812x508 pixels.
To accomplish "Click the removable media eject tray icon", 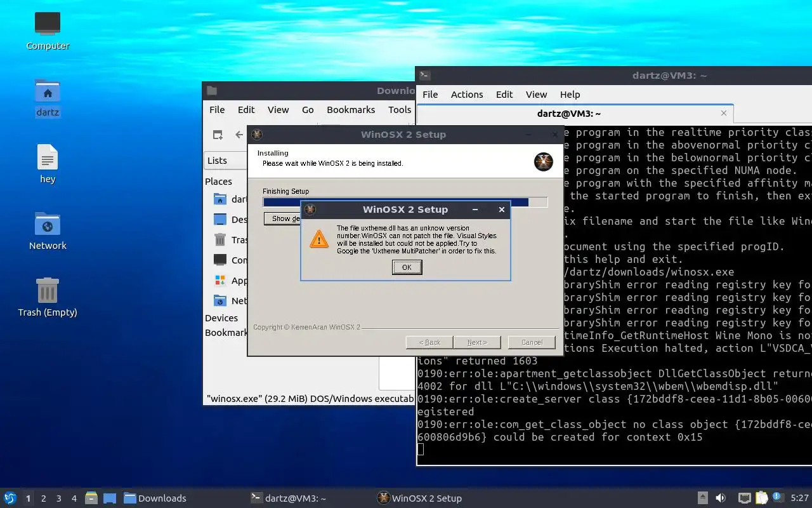I will (703, 498).
